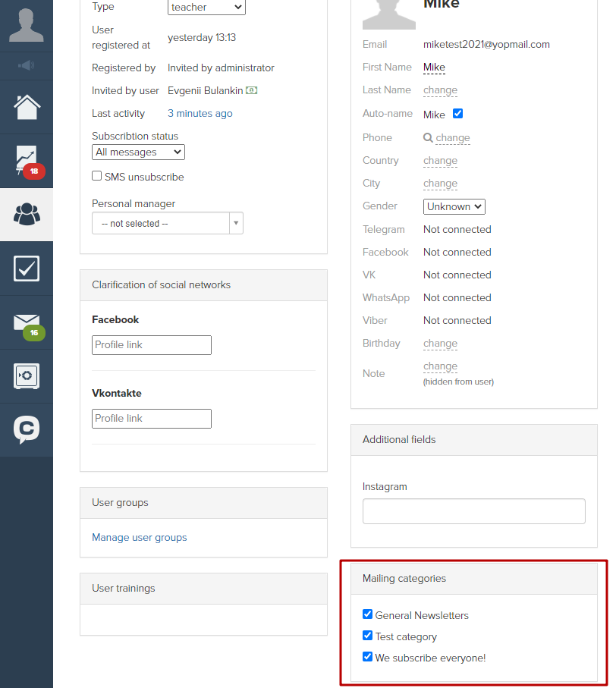Toggle the Auto-name checkbox
The width and height of the screenshot is (616, 688).
coord(457,114)
